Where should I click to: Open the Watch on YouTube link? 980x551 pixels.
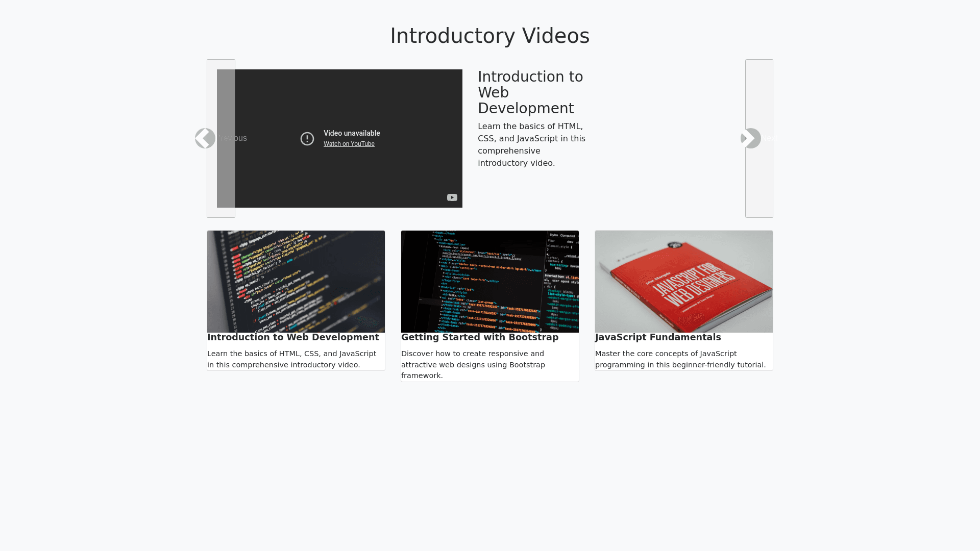click(349, 144)
